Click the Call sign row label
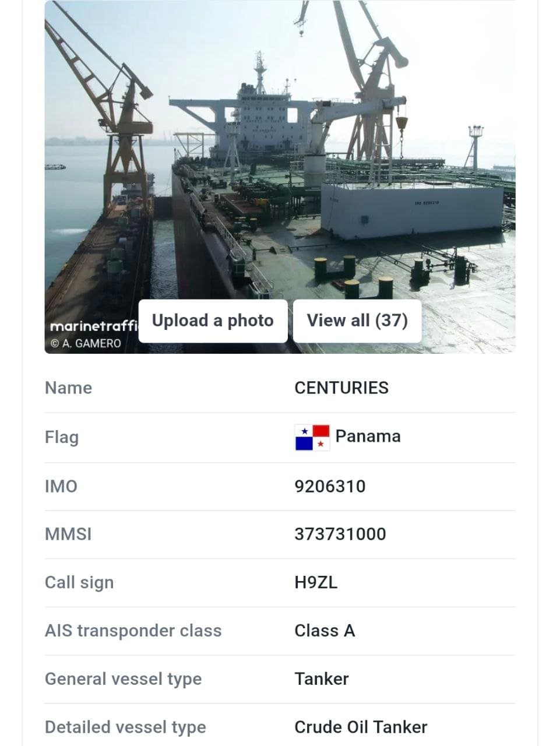560x746 pixels. point(79,582)
